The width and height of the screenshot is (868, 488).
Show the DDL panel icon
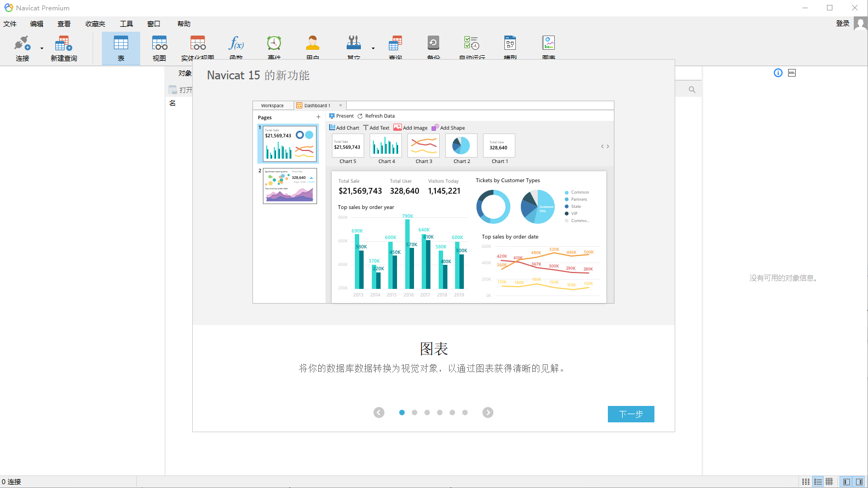point(792,73)
